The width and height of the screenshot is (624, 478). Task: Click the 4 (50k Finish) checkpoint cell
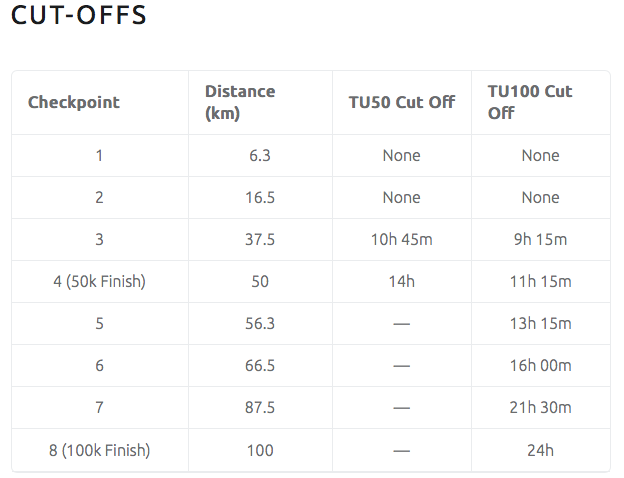point(99,282)
